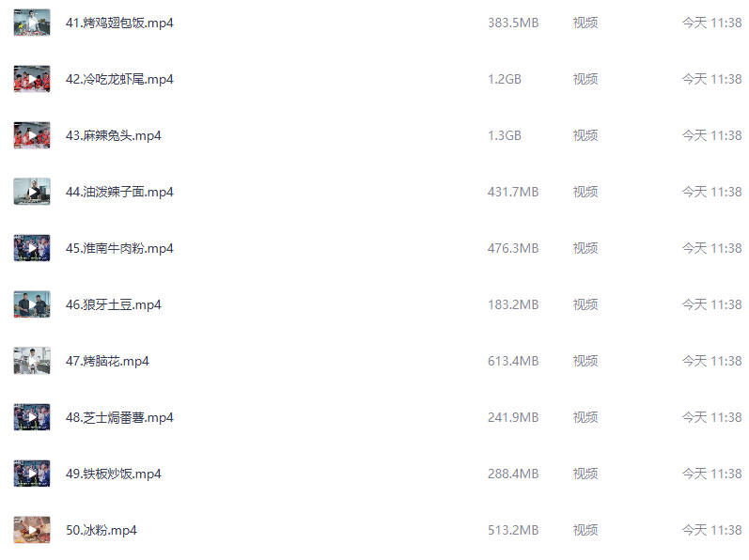This screenshot has width=749, height=560.
Task: Open the file name 49.铁板炒饭.mp4
Action: 113,474
